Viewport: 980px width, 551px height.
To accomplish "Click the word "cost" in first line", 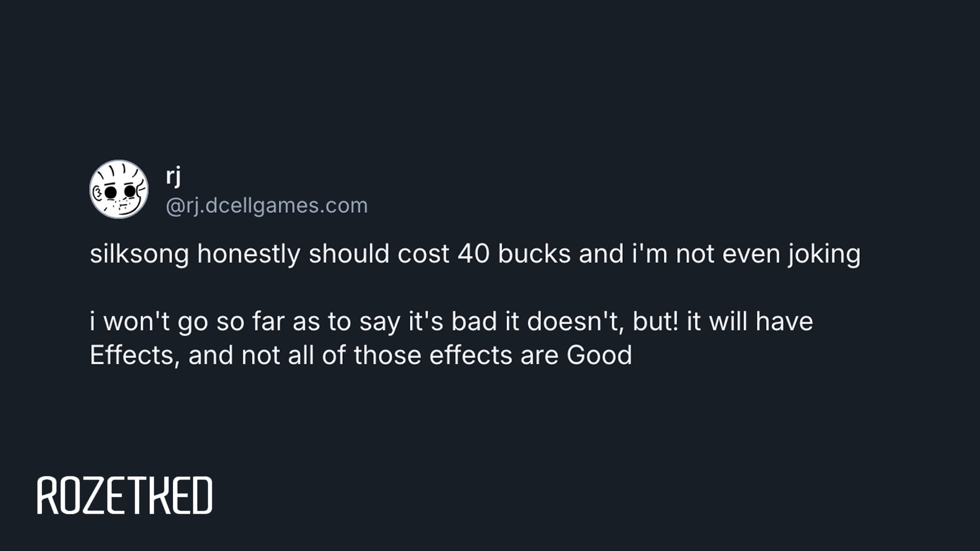I will (x=423, y=254).
